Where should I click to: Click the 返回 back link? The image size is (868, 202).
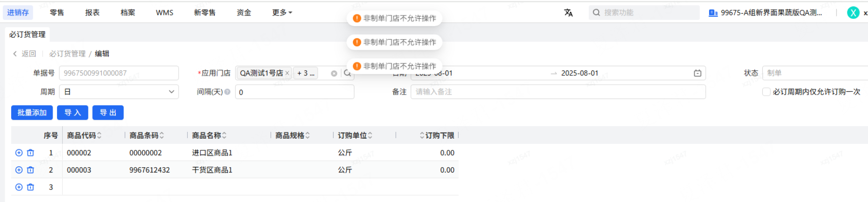pos(24,54)
